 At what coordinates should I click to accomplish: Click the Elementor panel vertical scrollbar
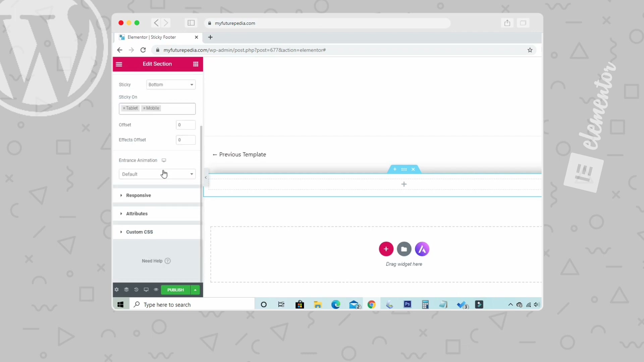pyautogui.click(x=201, y=203)
